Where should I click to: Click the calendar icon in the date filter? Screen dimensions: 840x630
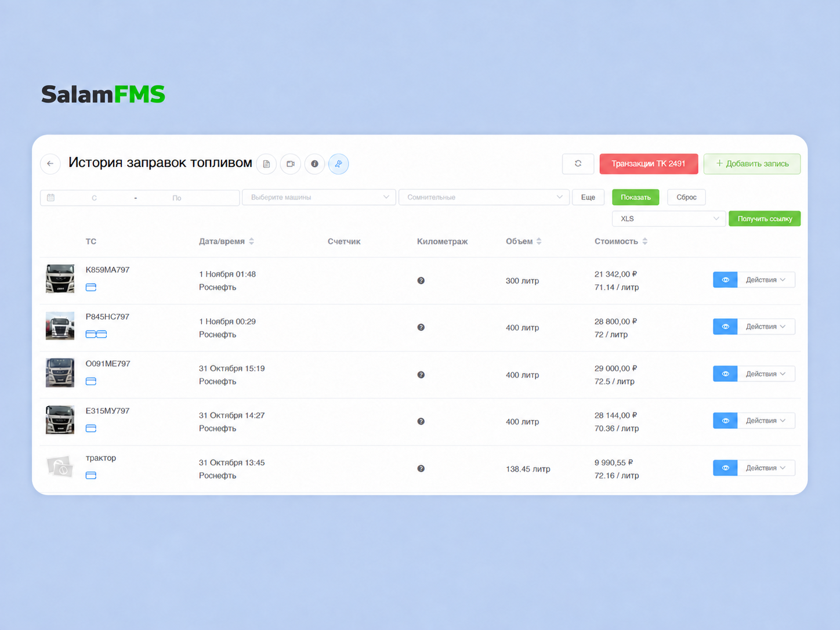pyautogui.click(x=51, y=197)
